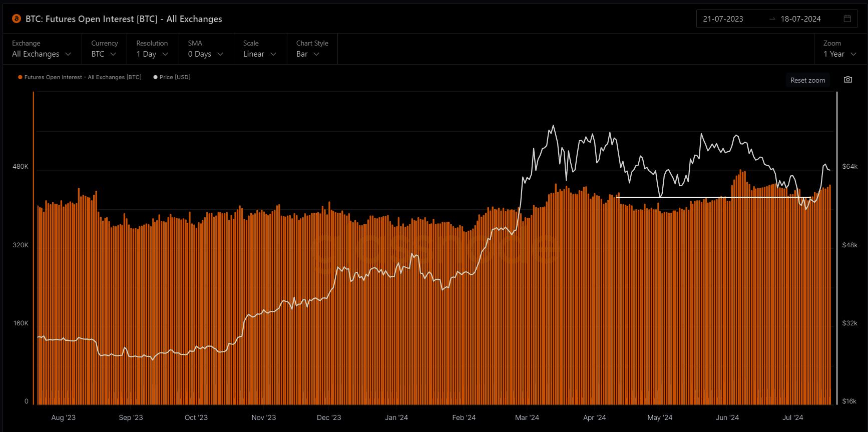The width and height of the screenshot is (868, 432).
Task: Click the Aug '23 x-axis label
Action: (64, 417)
